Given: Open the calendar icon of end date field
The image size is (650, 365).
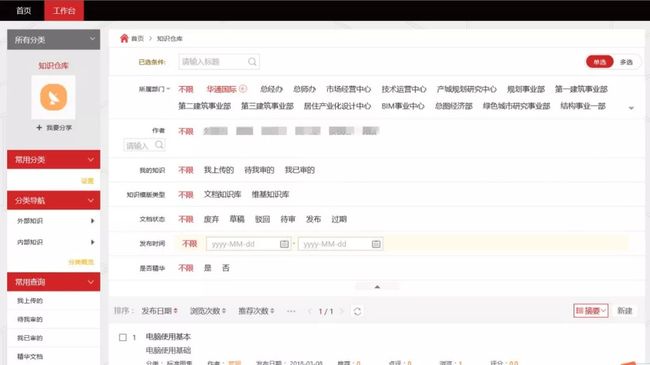Looking at the screenshot, I should point(376,244).
